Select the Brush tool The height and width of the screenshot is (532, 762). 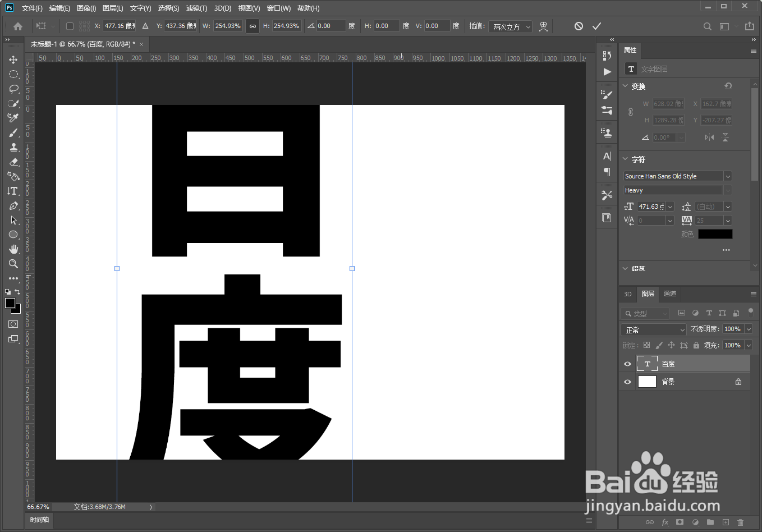(13, 132)
